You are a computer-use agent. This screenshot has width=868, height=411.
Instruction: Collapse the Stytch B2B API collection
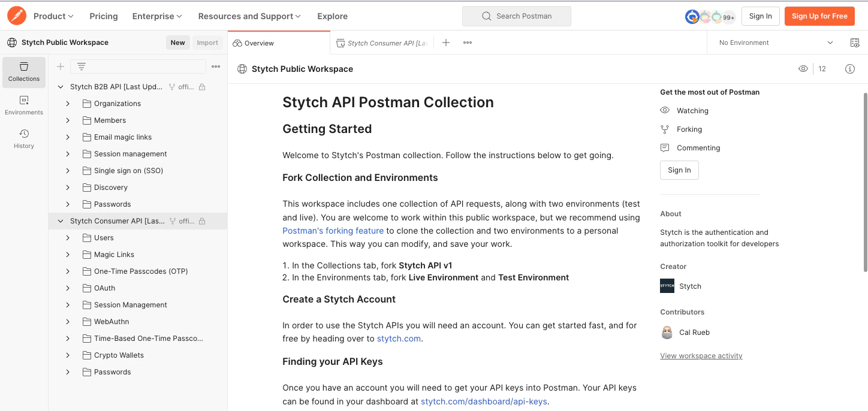click(x=61, y=87)
